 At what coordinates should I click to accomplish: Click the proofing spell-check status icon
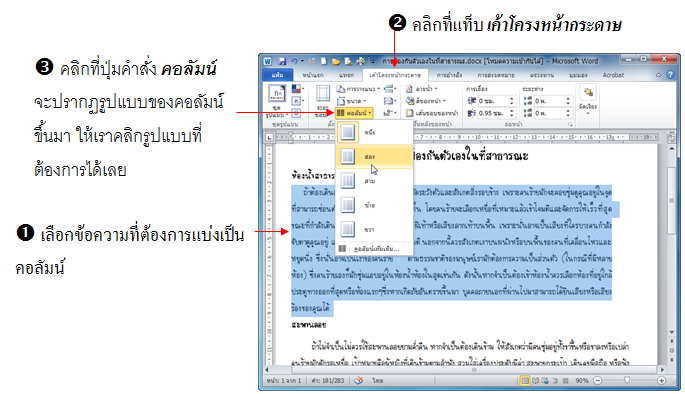(359, 380)
